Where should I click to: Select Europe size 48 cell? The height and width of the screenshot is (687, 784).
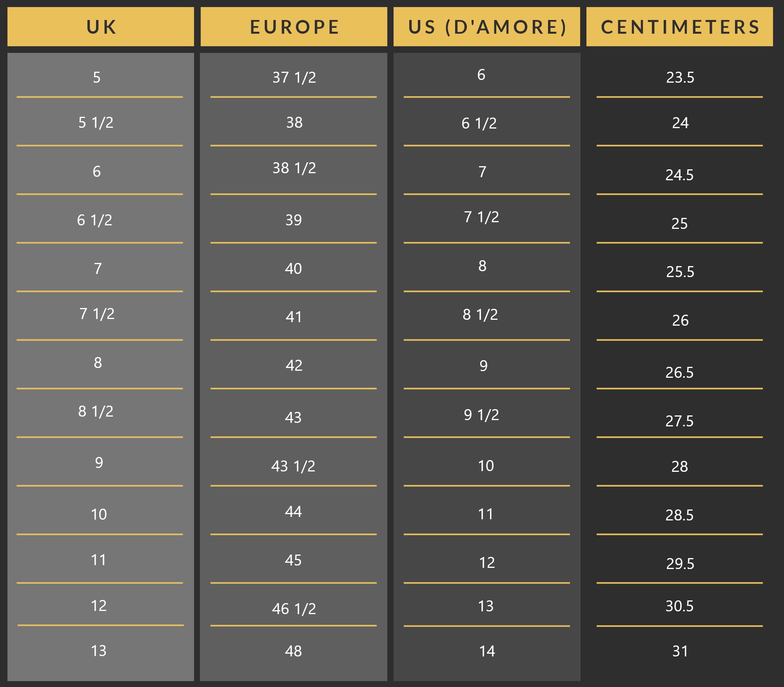click(x=293, y=651)
